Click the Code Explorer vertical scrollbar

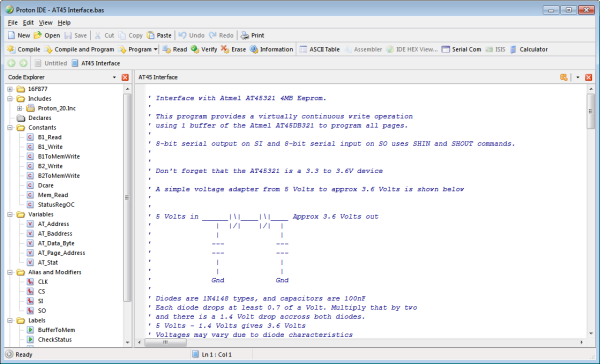(127, 198)
